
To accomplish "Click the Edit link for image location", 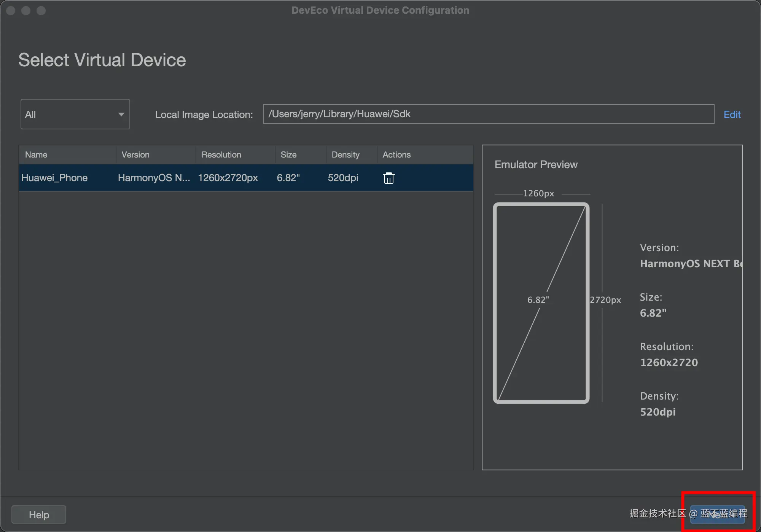I will 732,115.
